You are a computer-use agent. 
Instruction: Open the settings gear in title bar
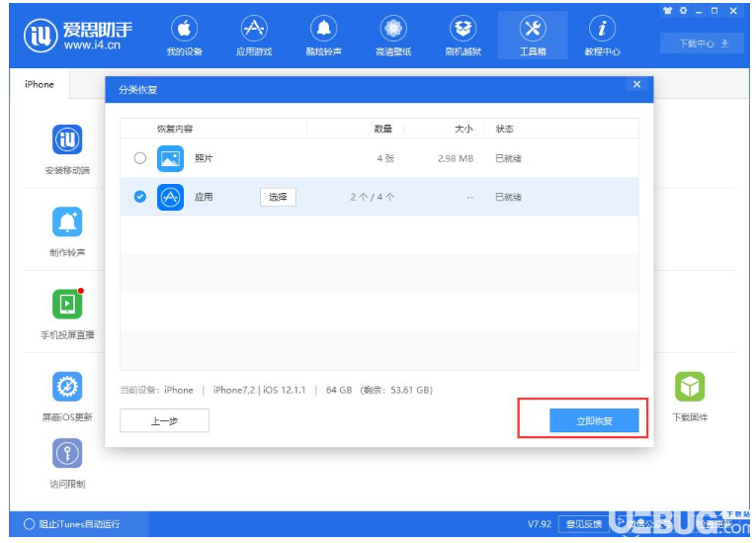(683, 11)
